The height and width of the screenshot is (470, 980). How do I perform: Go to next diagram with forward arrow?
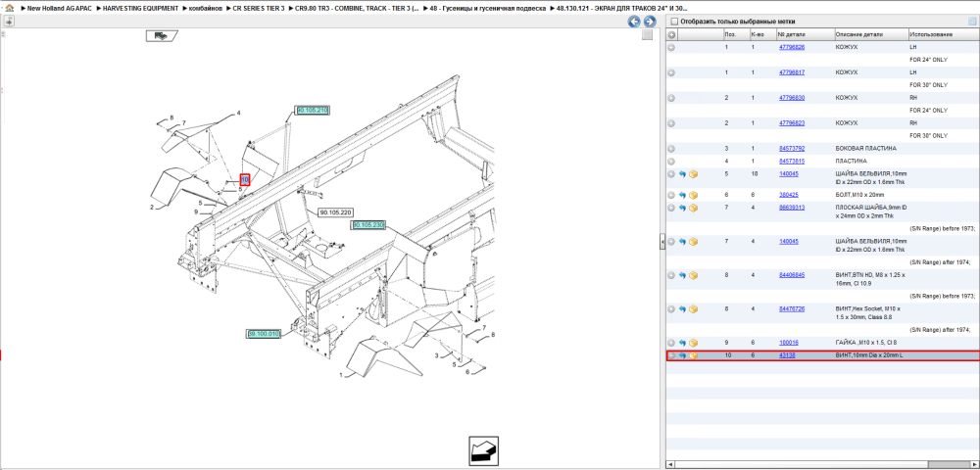pos(650,22)
